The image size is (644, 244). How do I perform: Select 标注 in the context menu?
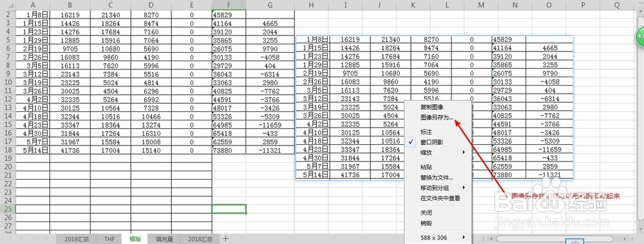click(x=426, y=132)
